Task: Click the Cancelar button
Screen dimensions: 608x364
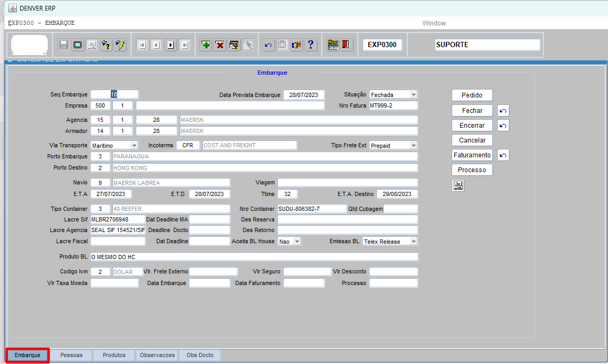Action: tap(472, 140)
